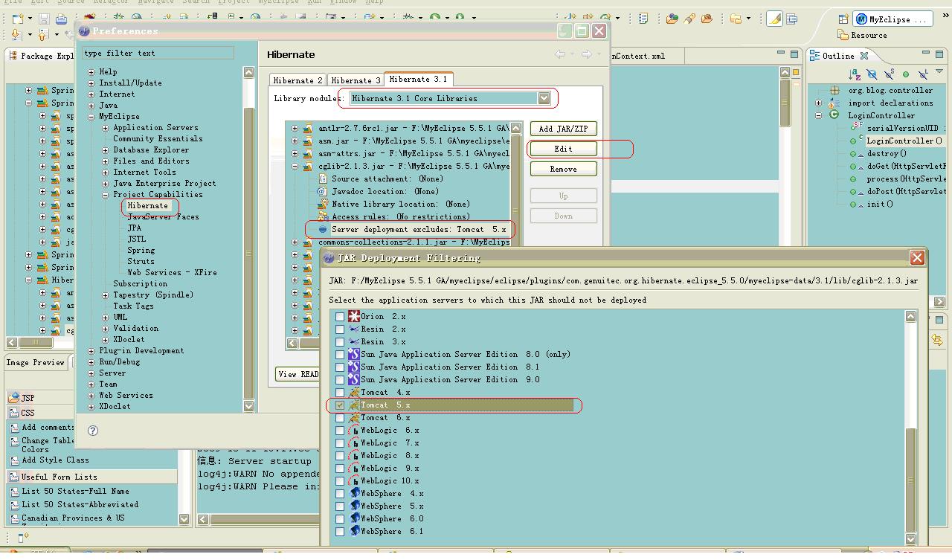Image resolution: width=952 pixels, height=560 pixels.
Task: Click the Server deployment excludes icon
Action: click(323, 230)
